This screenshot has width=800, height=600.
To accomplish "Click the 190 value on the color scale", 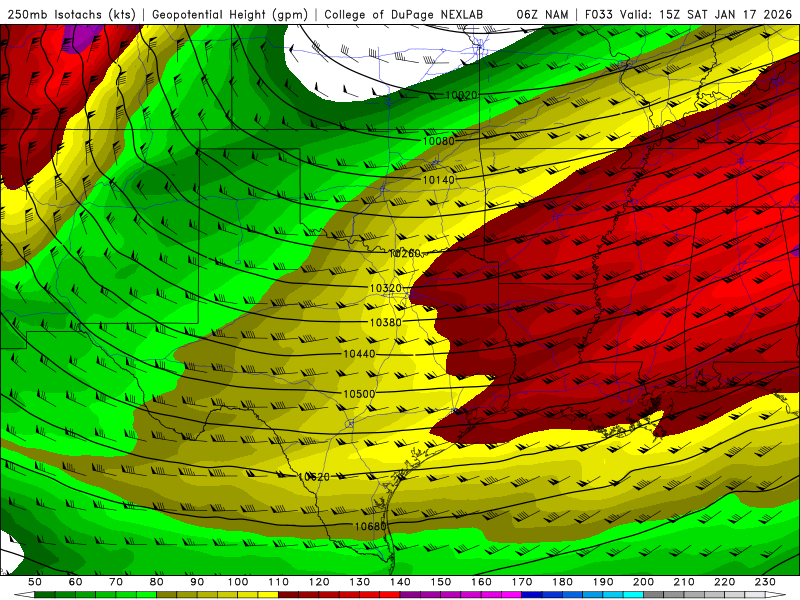I will [x=603, y=582].
